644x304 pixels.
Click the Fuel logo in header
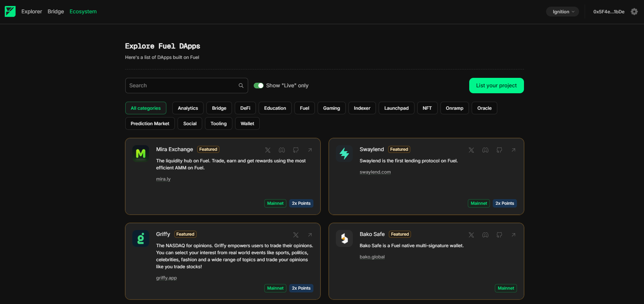[x=10, y=12]
